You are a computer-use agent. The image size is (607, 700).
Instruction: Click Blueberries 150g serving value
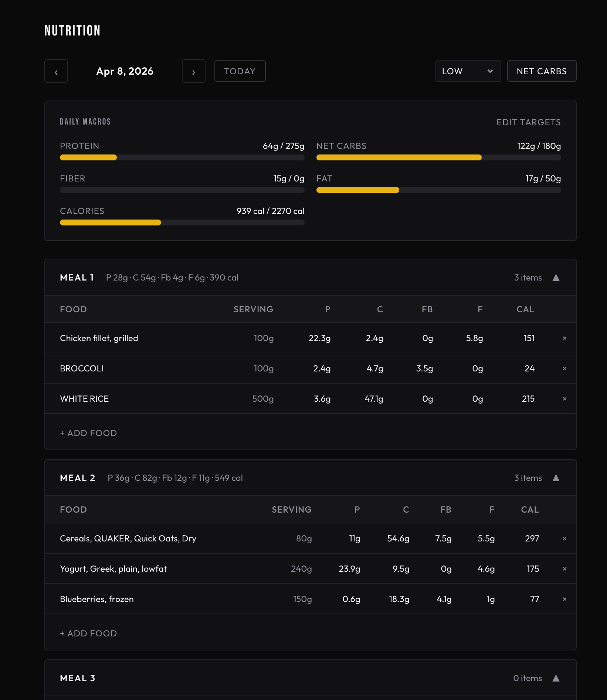coord(302,599)
